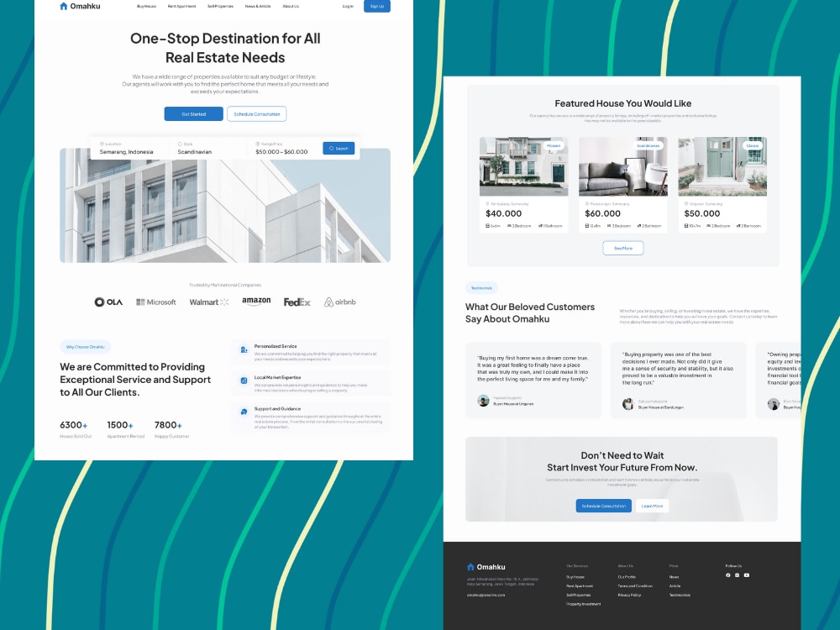Screen dimensions: 840x630
Task: Select the Location field Semarang, Indonesia
Action: point(127,149)
